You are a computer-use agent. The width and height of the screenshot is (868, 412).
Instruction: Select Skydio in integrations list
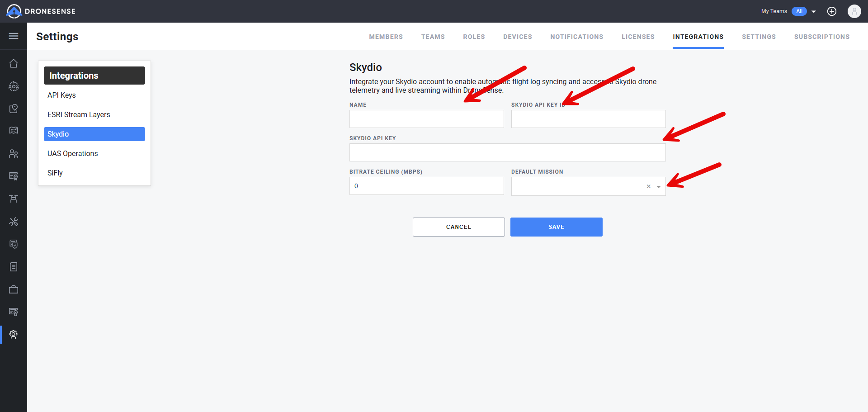[94, 134]
